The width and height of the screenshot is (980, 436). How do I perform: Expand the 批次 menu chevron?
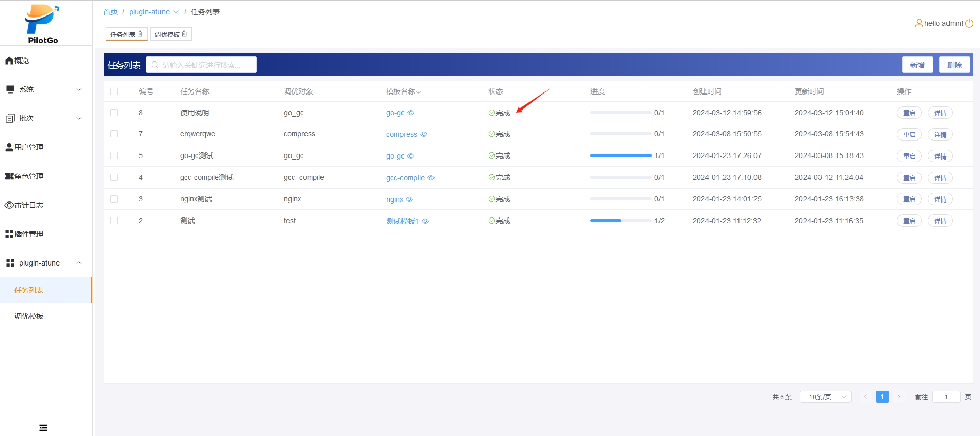[79, 118]
